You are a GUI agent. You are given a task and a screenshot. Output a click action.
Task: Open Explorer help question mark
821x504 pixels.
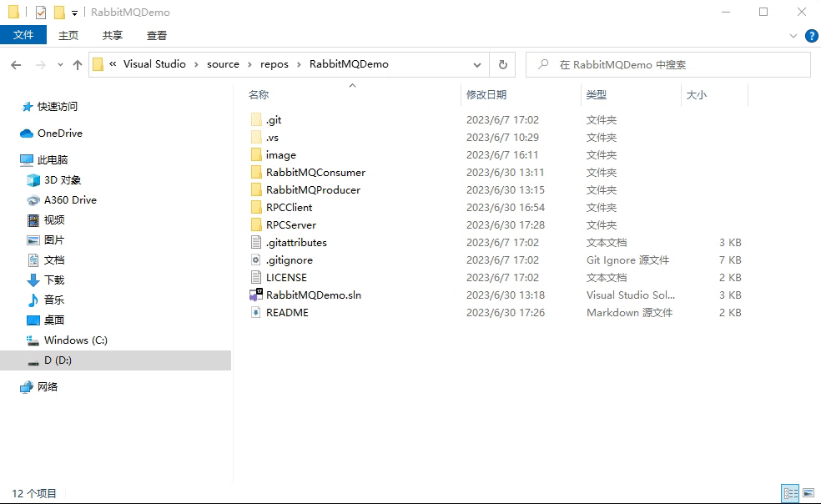[812, 36]
